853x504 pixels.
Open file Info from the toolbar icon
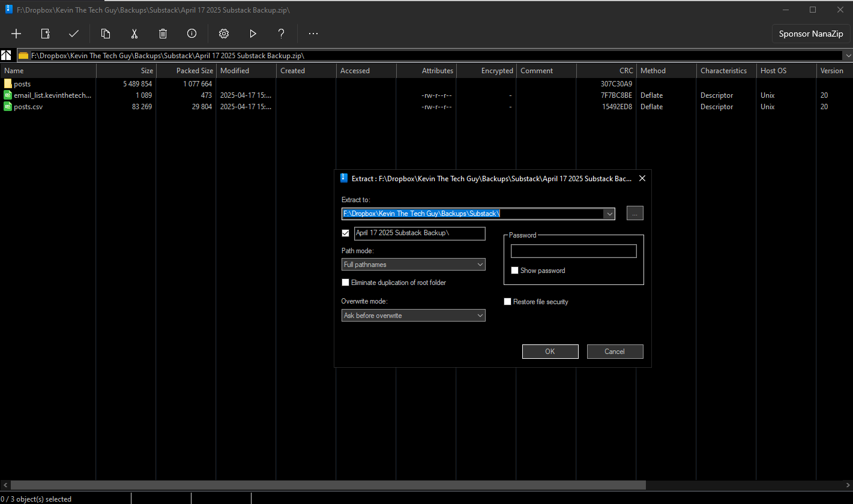tap(191, 34)
